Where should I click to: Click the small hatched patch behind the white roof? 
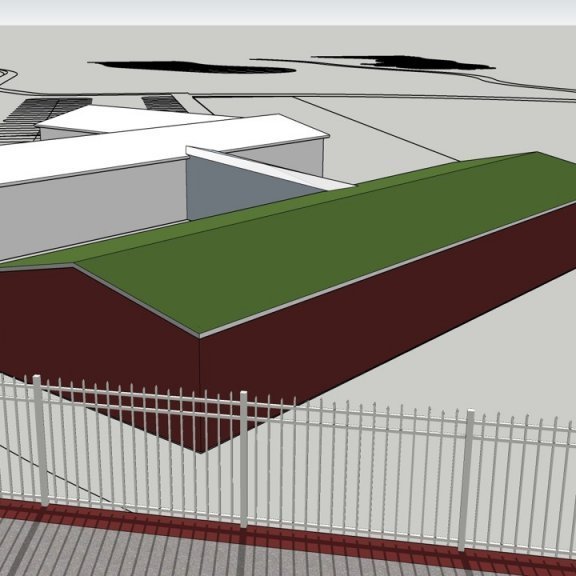[x=164, y=104]
